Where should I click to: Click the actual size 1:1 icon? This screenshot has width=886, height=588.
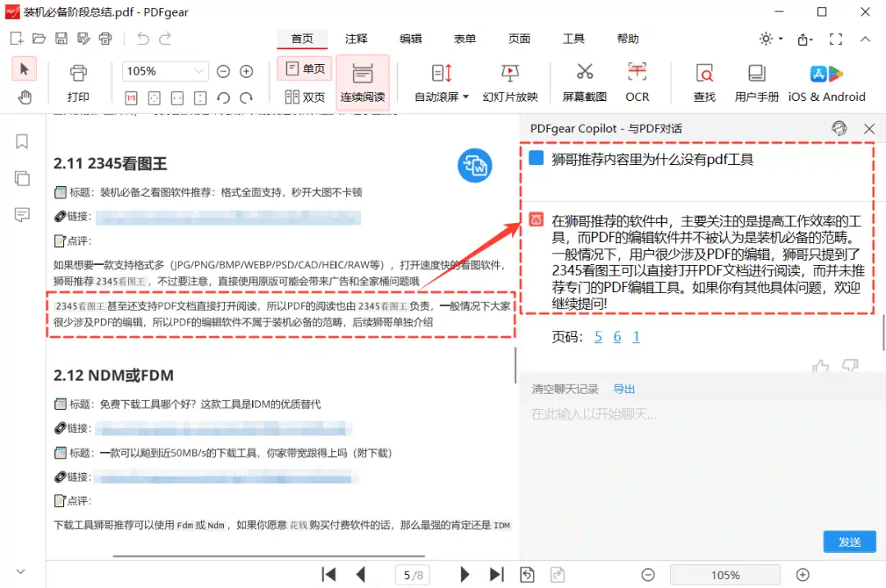131,98
